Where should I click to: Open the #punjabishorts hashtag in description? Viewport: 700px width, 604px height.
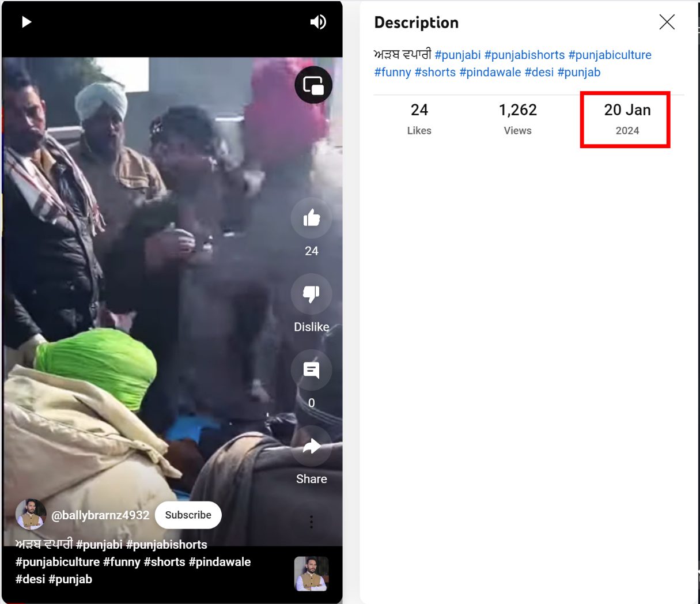(x=524, y=55)
